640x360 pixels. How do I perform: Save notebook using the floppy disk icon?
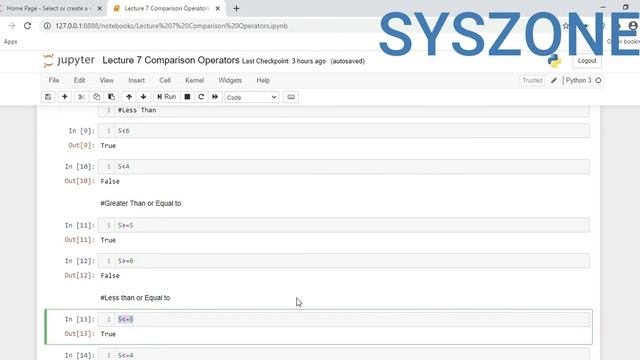(48, 97)
